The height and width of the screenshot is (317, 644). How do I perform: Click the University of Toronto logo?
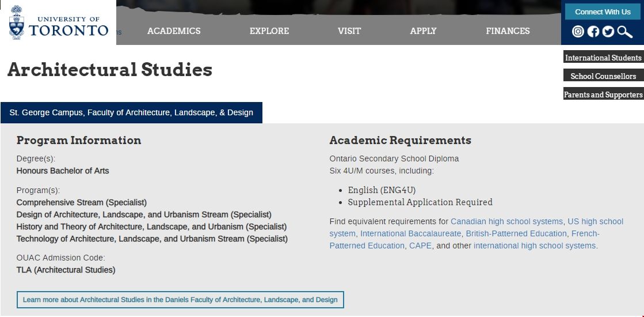[58, 22]
